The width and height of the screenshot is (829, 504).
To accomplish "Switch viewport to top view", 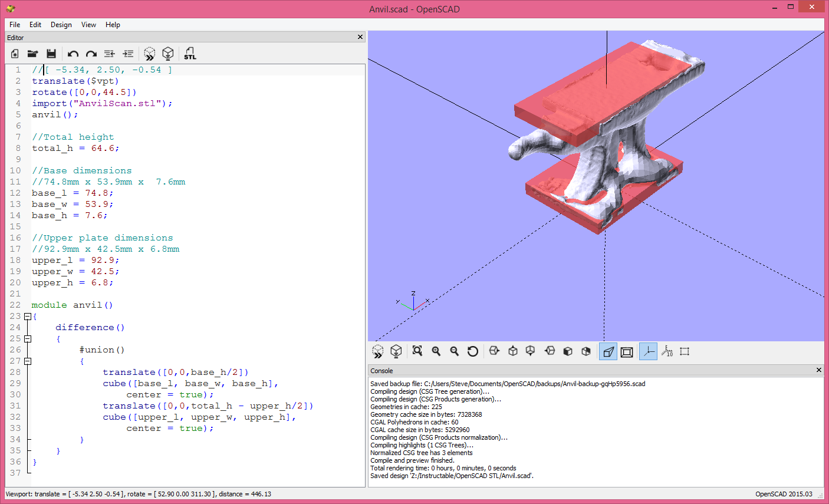I will click(x=512, y=351).
